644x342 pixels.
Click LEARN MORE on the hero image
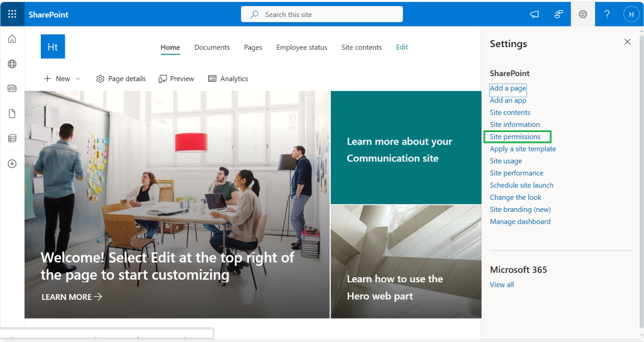pos(72,297)
